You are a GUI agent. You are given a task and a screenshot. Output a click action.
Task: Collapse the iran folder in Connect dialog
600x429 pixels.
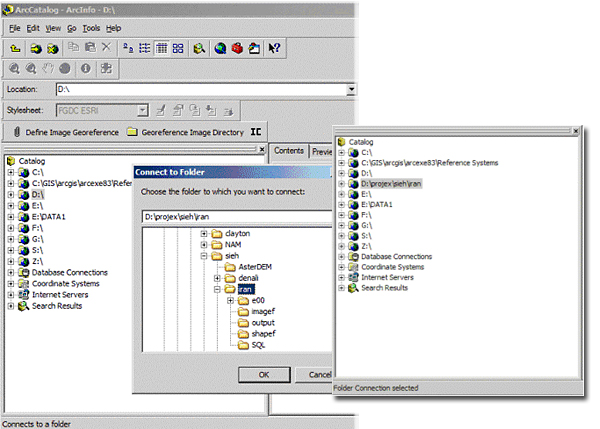tap(217, 289)
